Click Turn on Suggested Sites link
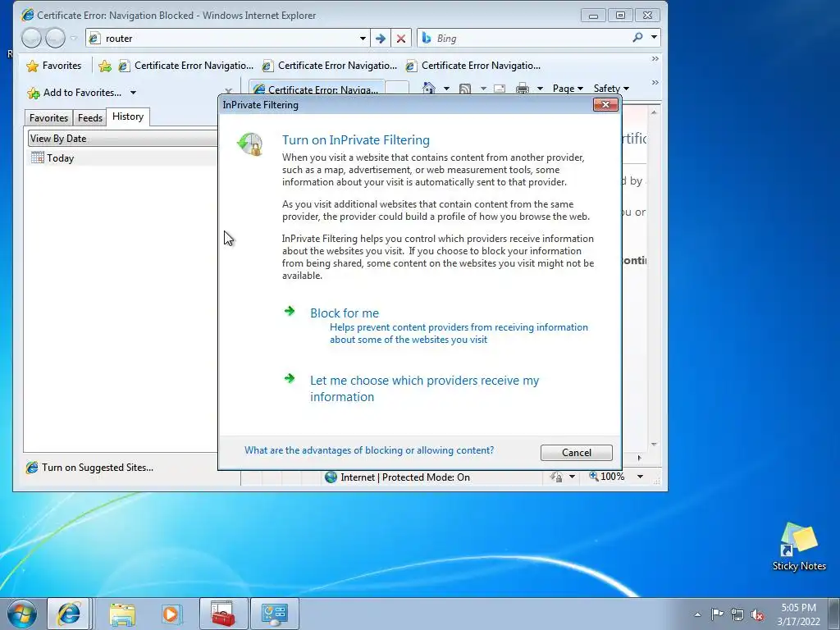 click(89, 467)
